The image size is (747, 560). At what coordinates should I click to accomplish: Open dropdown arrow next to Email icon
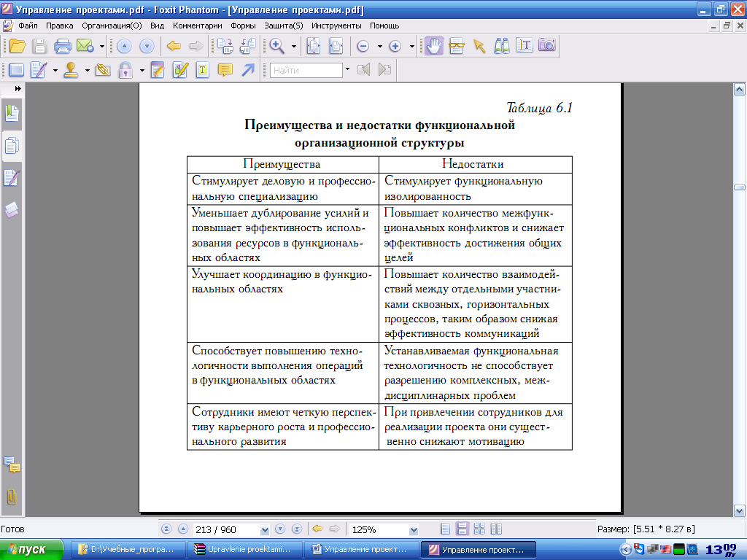tap(102, 46)
